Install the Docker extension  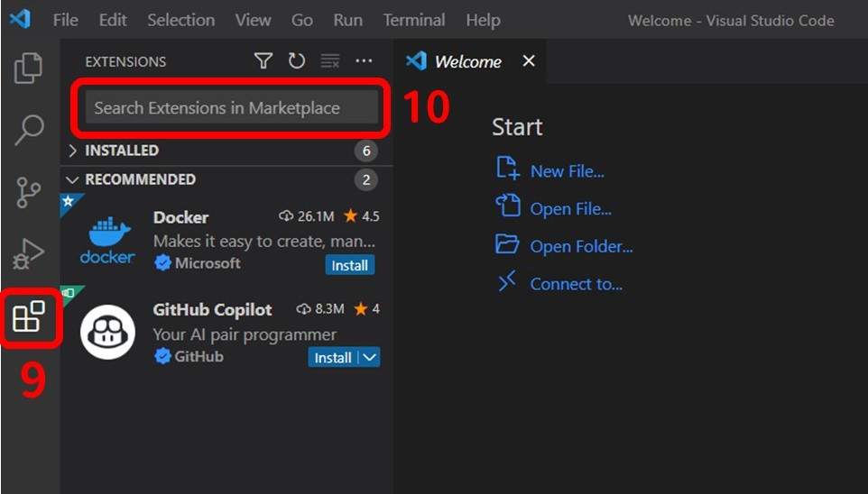[349, 265]
